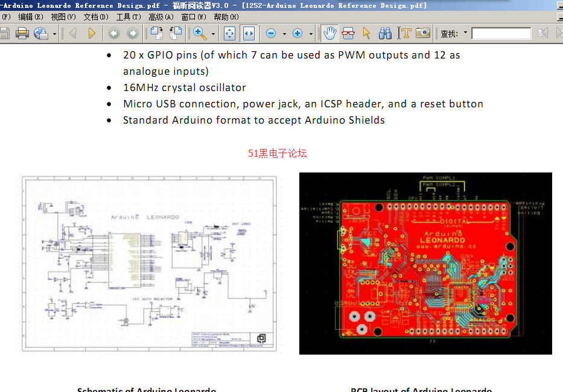Open the 帮助(H) menu
This screenshot has width=563, height=392.
pyautogui.click(x=226, y=17)
